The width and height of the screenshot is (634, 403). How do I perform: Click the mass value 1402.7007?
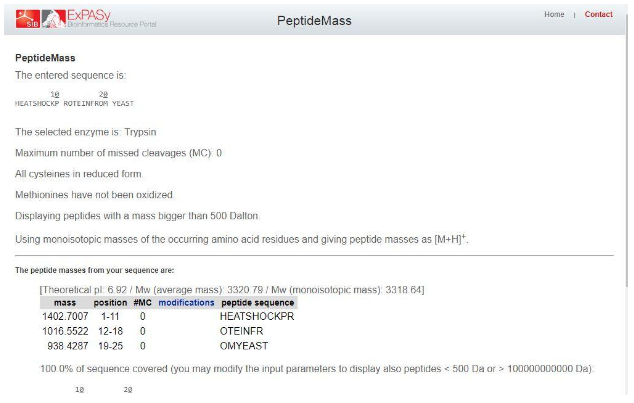(65, 316)
